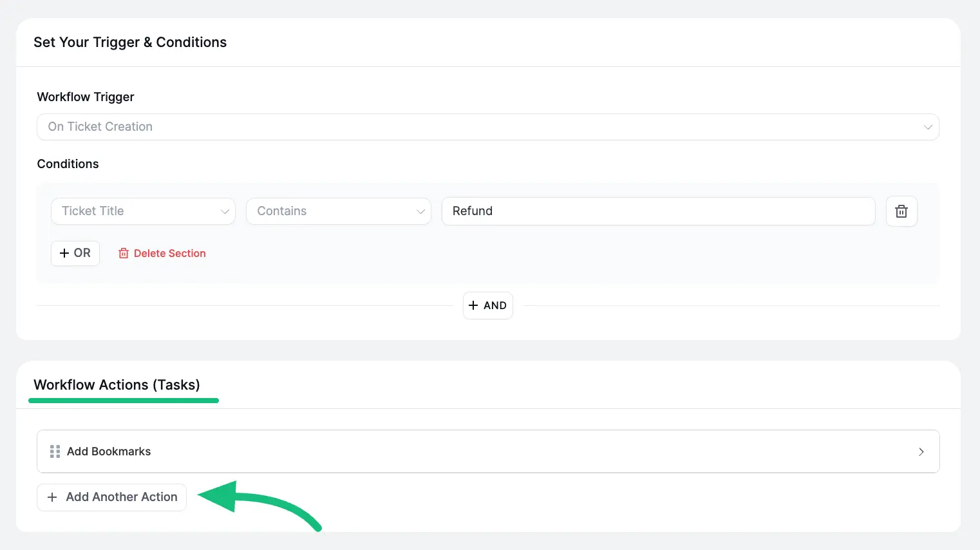Click the plus icon on Add Another Action
The width and height of the screenshot is (980, 550).
[x=52, y=497]
